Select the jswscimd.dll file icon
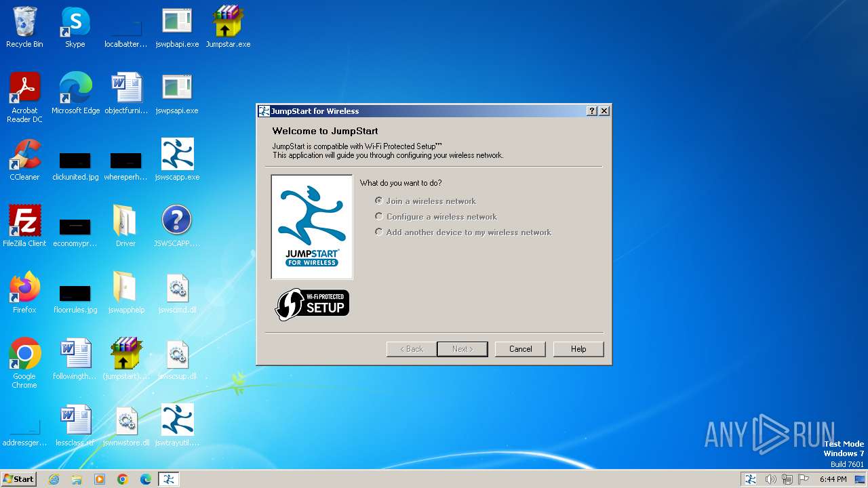 tap(177, 293)
